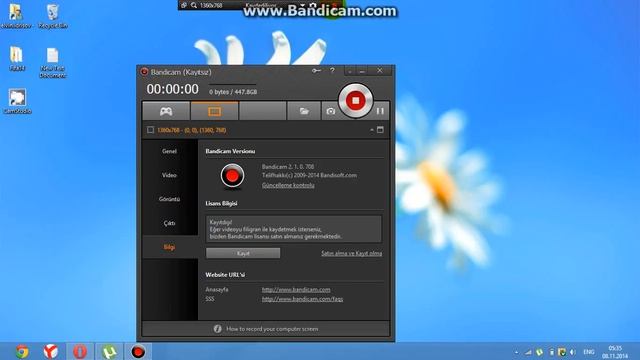Select the zipped folder icon on desktop
The height and width of the screenshot is (360, 640).
17,59
